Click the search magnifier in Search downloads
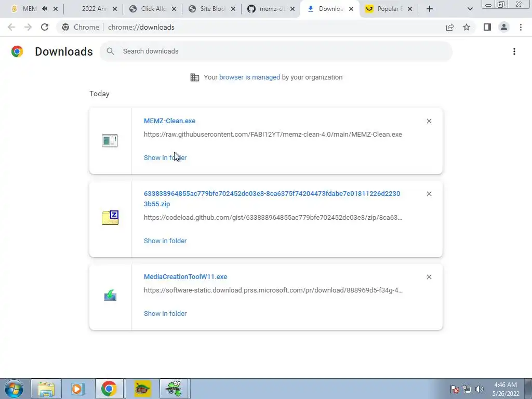This screenshot has width=532, height=399. click(x=110, y=51)
